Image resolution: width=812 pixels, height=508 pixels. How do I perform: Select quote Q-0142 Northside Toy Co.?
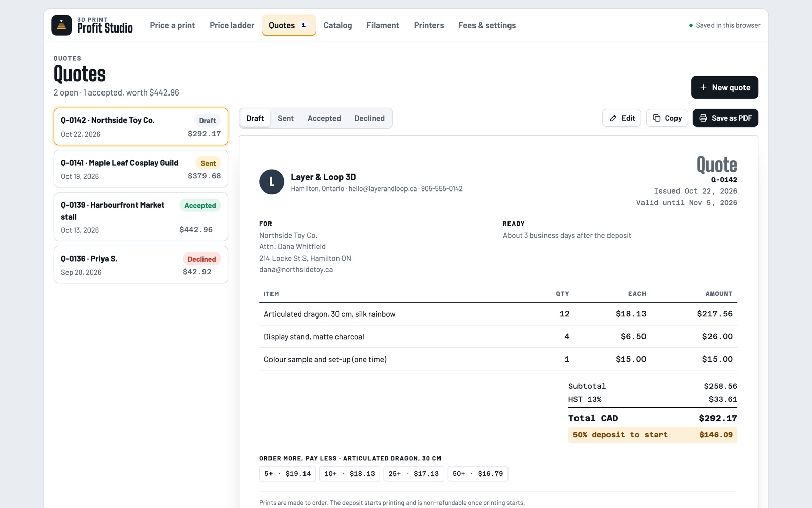pos(141,126)
